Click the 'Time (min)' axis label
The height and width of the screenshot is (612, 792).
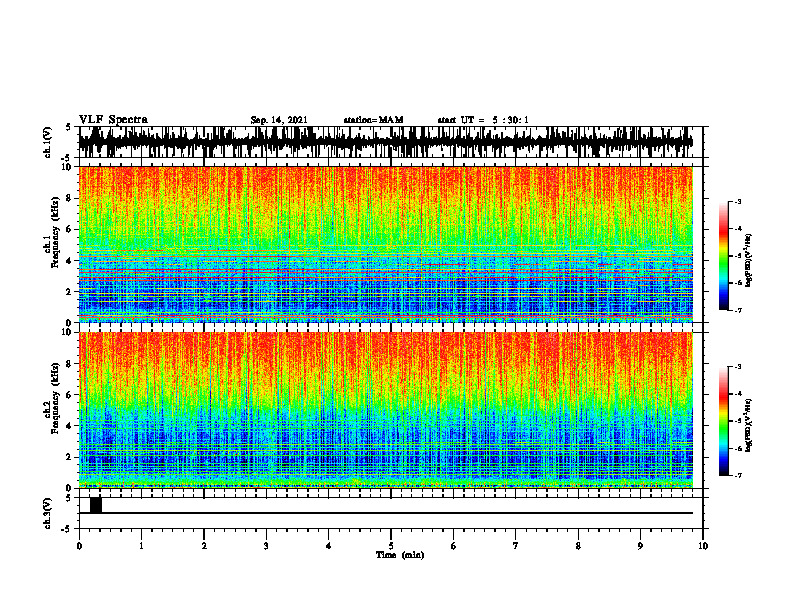[x=400, y=555]
